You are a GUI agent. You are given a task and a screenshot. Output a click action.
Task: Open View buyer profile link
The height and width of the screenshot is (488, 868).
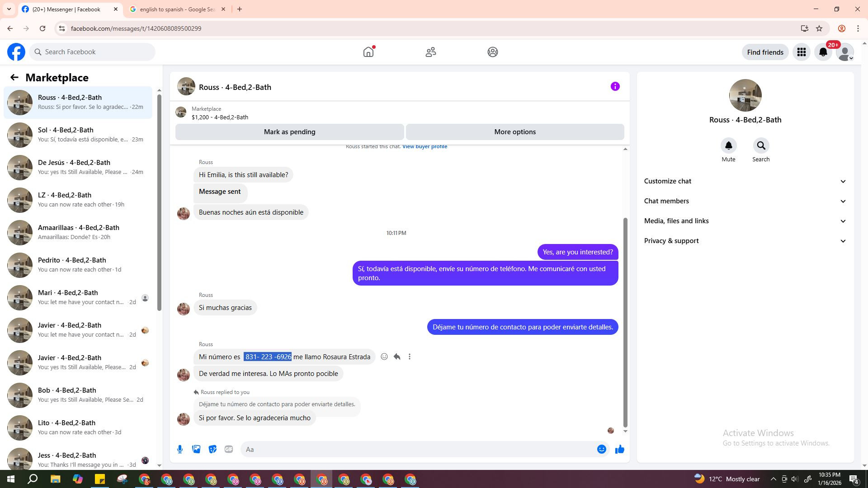(x=425, y=146)
